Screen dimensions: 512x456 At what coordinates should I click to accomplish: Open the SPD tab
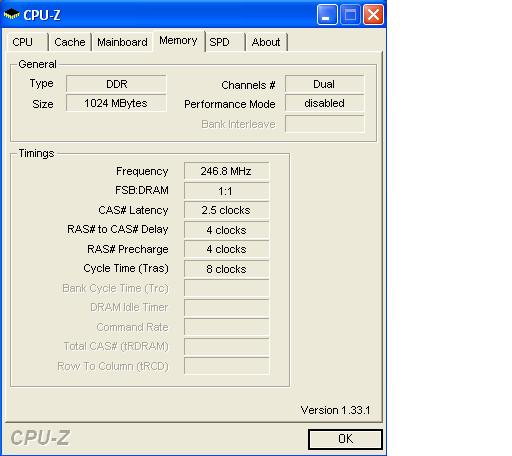click(x=225, y=42)
